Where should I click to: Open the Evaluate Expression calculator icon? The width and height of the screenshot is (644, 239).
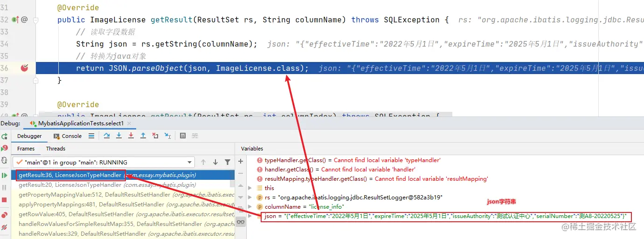[183, 136]
